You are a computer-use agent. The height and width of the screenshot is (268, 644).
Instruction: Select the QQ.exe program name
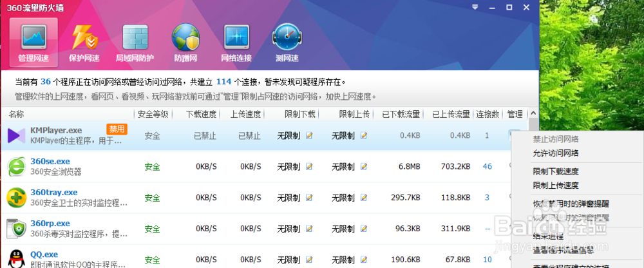pyautogui.click(x=44, y=254)
